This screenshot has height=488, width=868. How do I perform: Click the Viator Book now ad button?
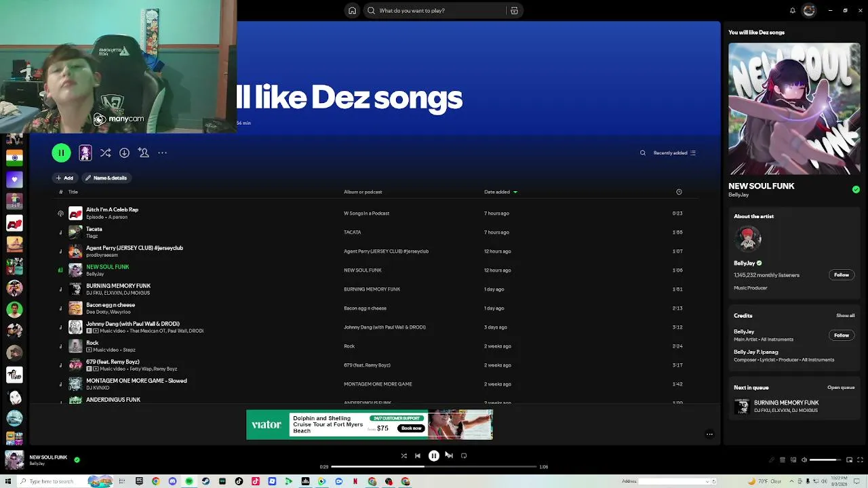pos(411,428)
